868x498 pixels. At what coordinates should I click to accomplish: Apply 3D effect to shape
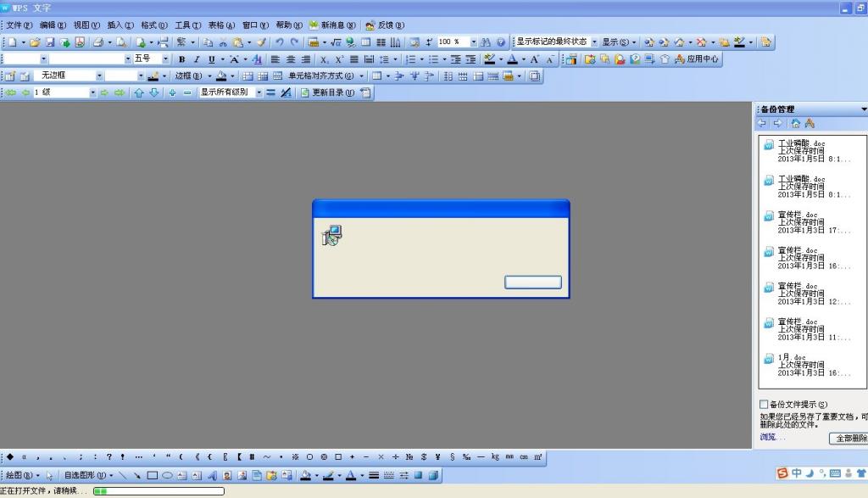pyautogui.click(x=433, y=475)
